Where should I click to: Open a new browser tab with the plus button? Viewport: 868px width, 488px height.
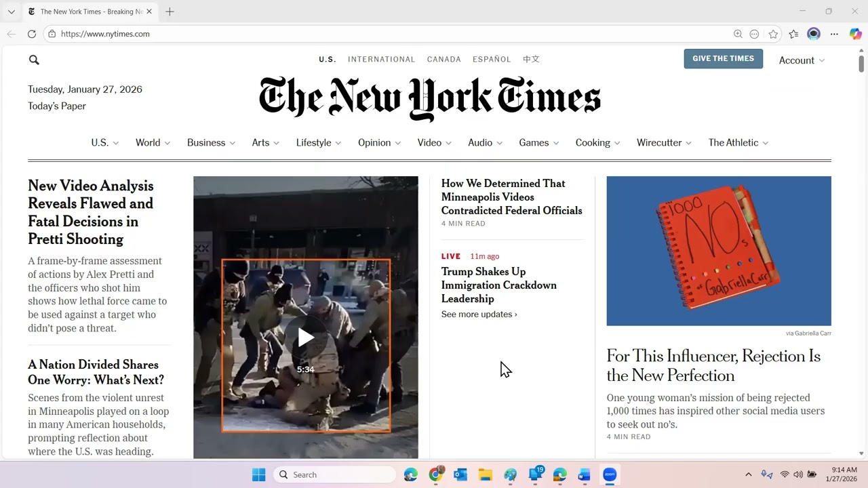point(170,12)
